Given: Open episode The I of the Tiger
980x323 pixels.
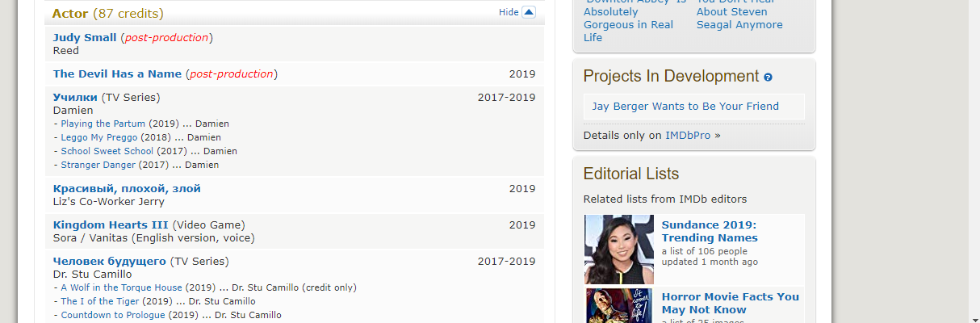Looking at the screenshot, I should (101, 301).
